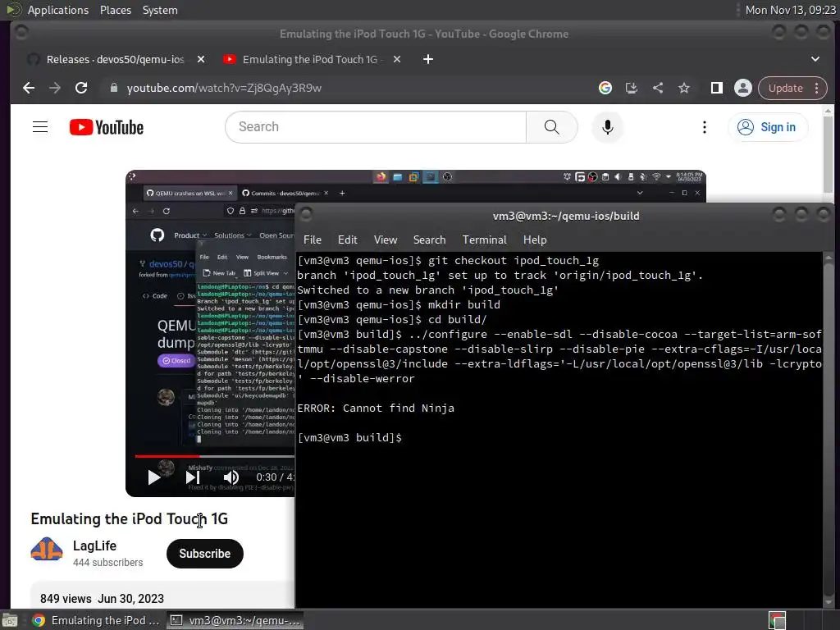Click the terminal prompt [vm3@vm3 build]$
The width and height of the screenshot is (840, 630).
pos(349,438)
